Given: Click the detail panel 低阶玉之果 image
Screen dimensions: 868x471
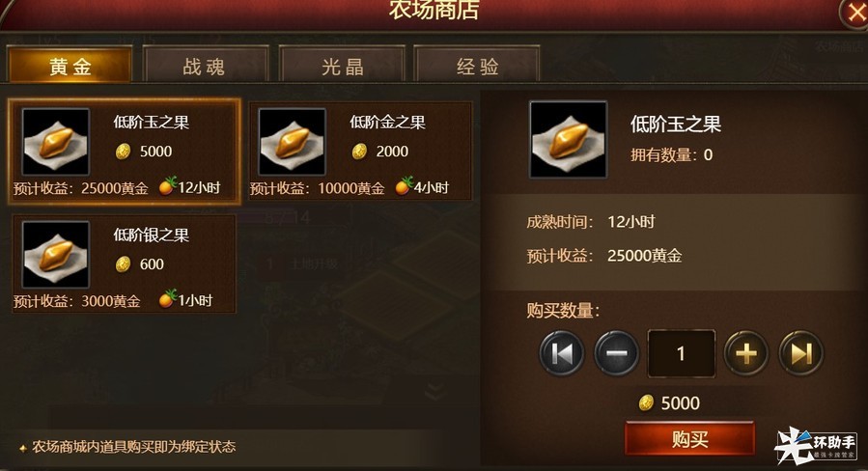Looking at the screenshot, I should point(568,140).
